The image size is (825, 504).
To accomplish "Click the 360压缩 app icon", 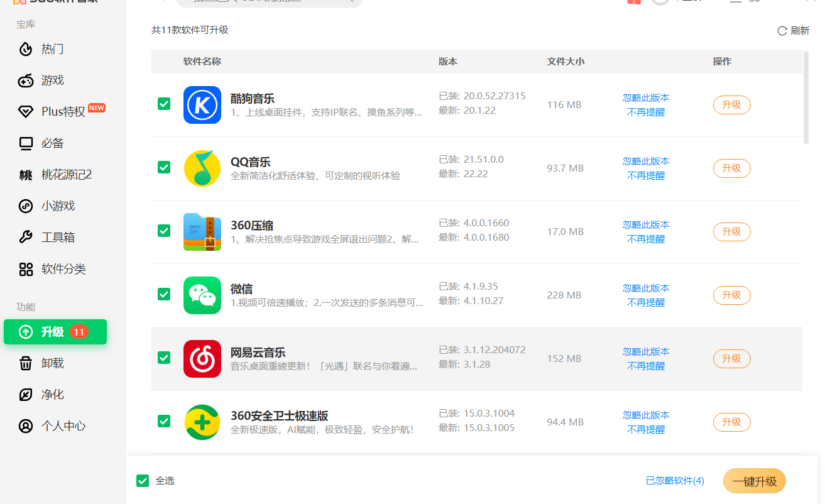I will pos(202,232).
